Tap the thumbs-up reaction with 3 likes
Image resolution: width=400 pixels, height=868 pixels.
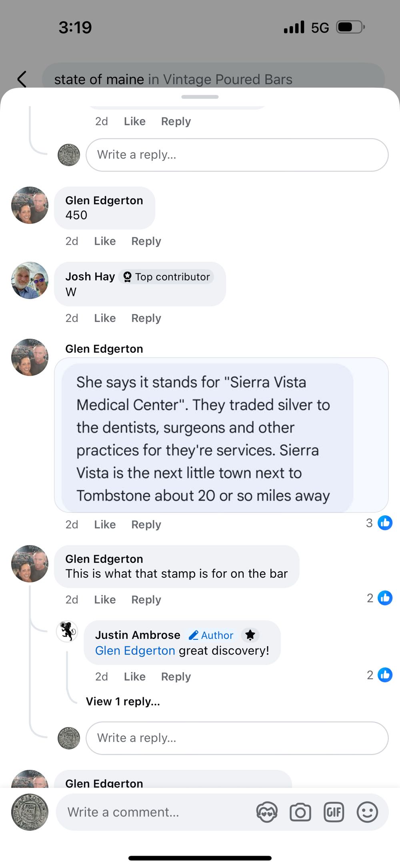click(x=385, y=523)
